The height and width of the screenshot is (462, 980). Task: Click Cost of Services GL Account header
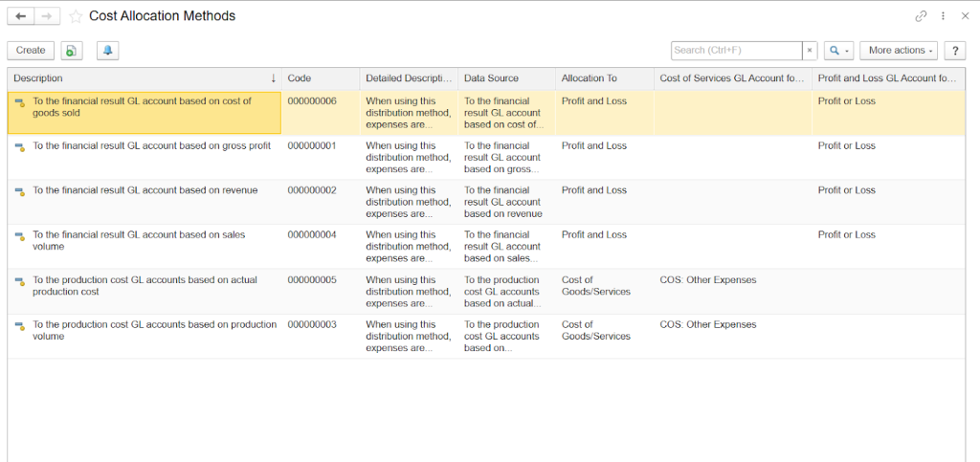[732, 78]
